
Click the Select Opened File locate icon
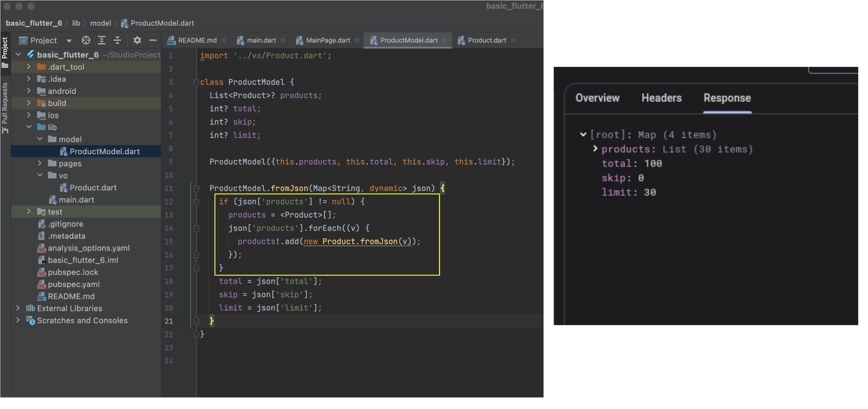pos(86,41)
